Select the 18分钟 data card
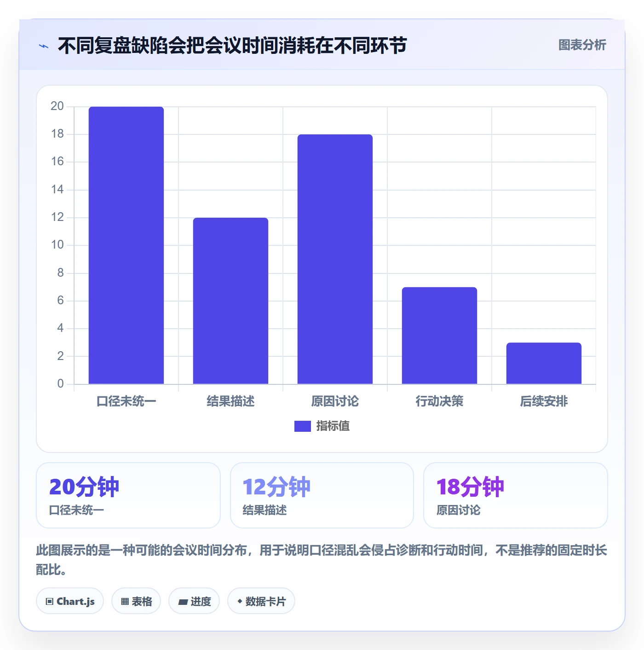The height and width of the screenshot is (650, 644). click(516, 495)
